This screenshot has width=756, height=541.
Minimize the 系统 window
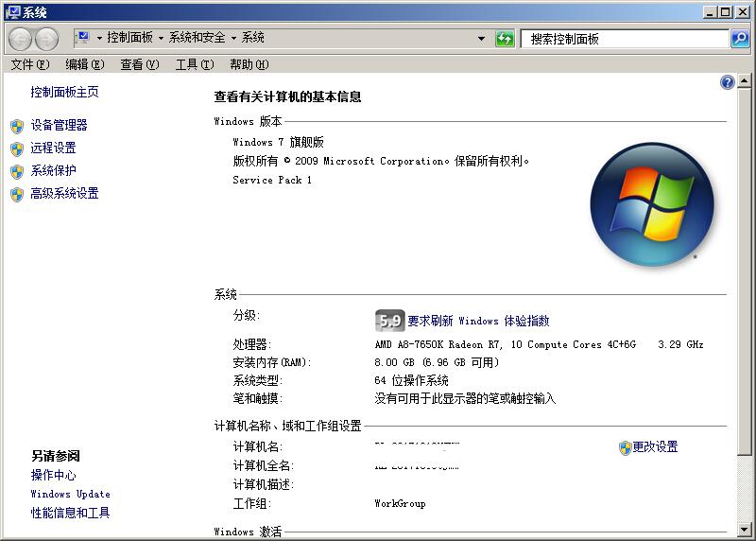pos(708,12)
